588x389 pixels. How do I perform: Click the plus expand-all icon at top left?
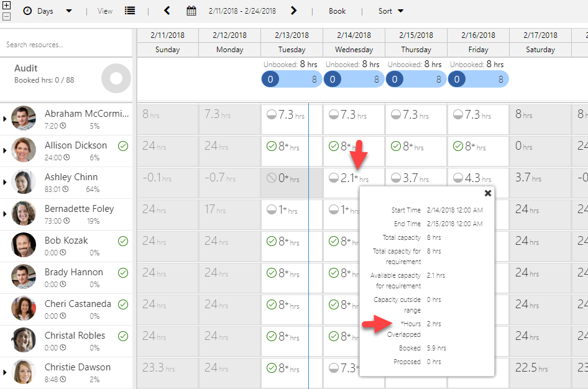tap(6, 6)
